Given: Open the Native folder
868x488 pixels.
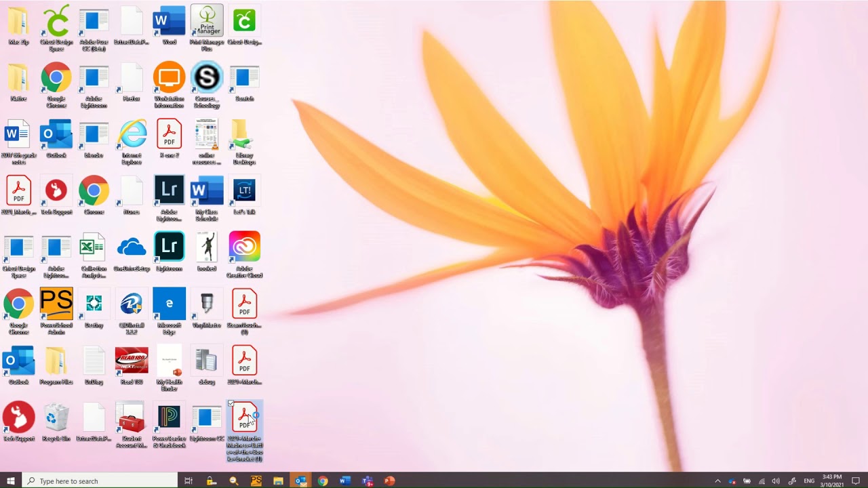Looking at the screenshot, I should pos(18,83).
